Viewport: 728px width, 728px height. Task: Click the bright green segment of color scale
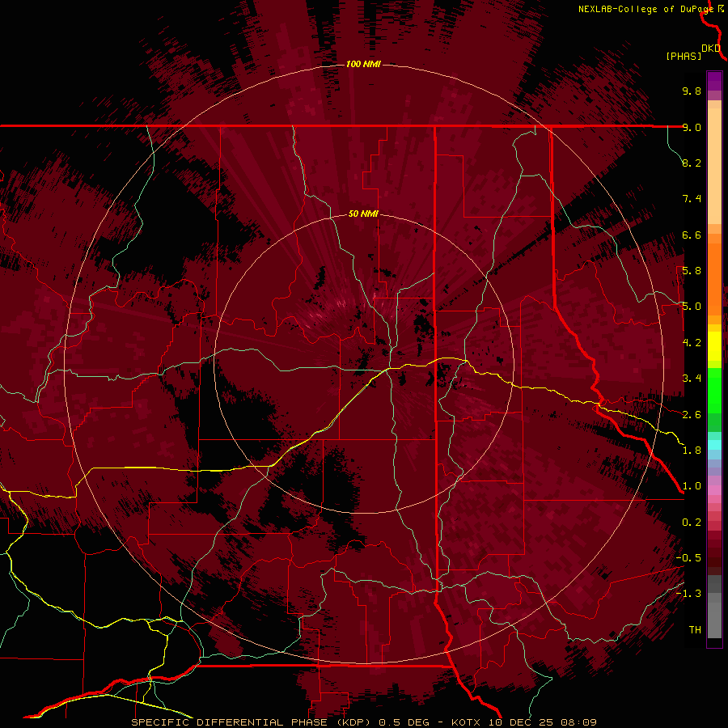pos(714,390)
